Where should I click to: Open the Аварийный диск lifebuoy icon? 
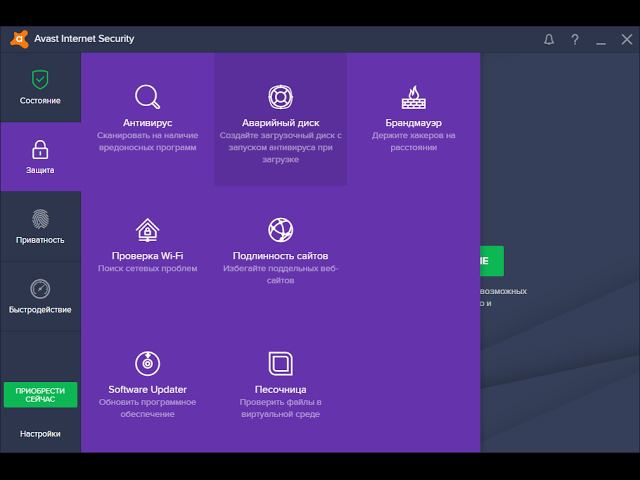pyautogui.click(x=280, y=97)
